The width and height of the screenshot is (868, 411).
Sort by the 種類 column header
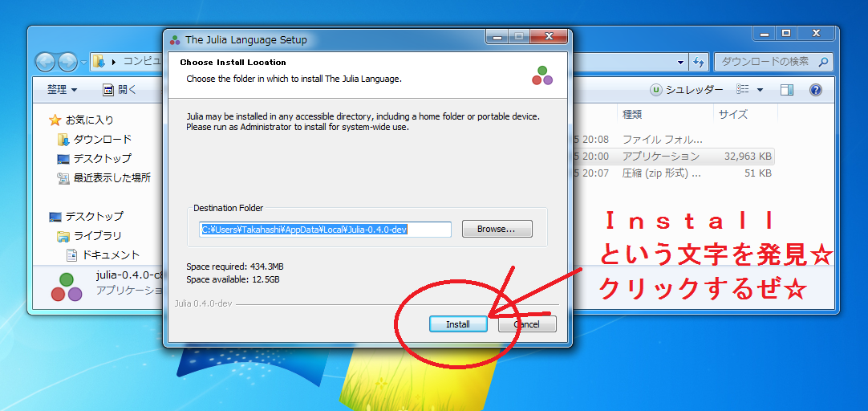coord(632,115)
